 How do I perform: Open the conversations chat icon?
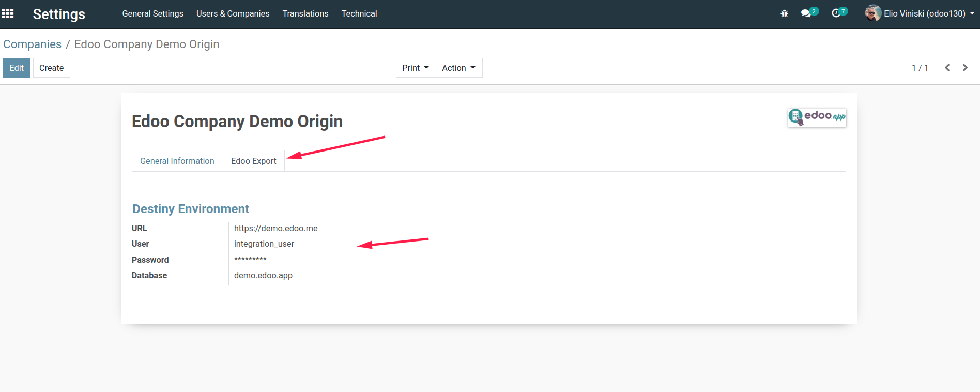(x=806, y=13)
